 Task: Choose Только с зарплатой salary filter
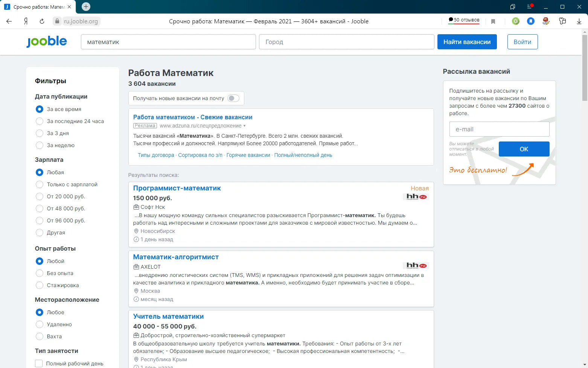point(40,184)
